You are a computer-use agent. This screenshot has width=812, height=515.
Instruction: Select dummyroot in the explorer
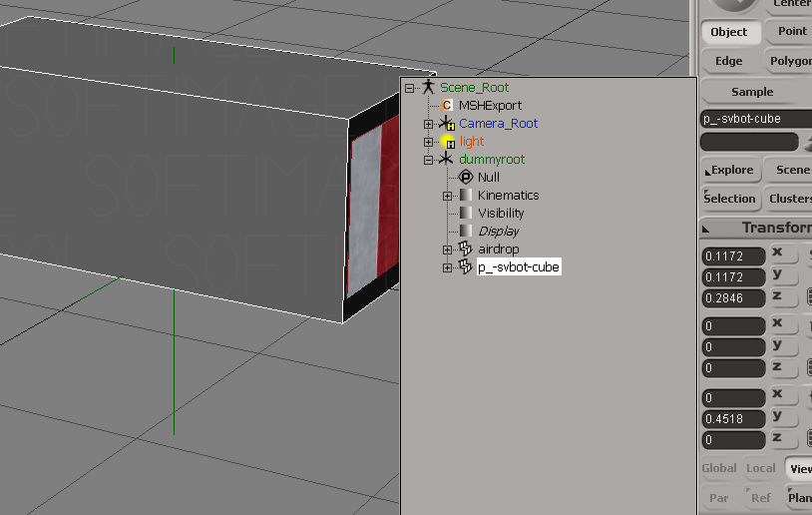pos(492,160)
